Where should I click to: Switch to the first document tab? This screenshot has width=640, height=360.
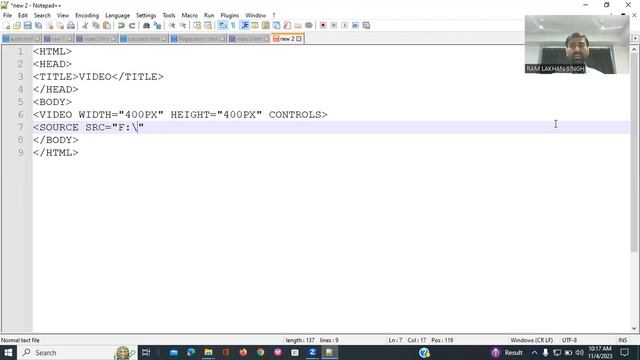tap(21, 39)
